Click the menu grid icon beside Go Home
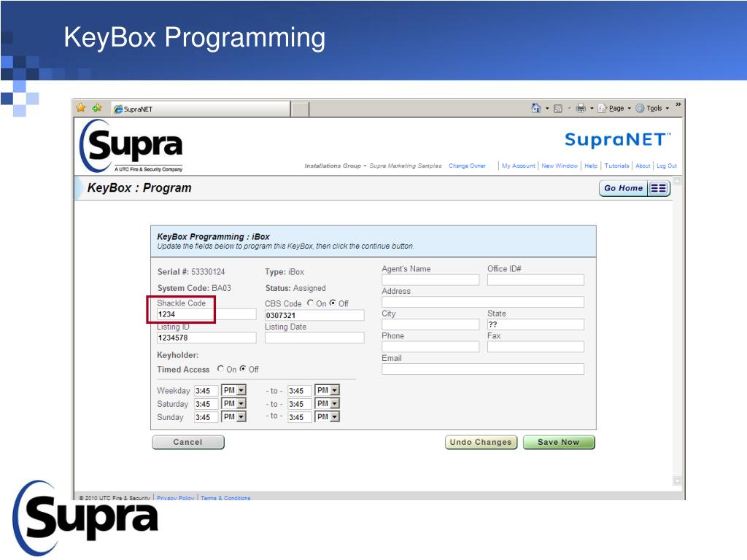This screenshot has width=747, height=560. 659,188
